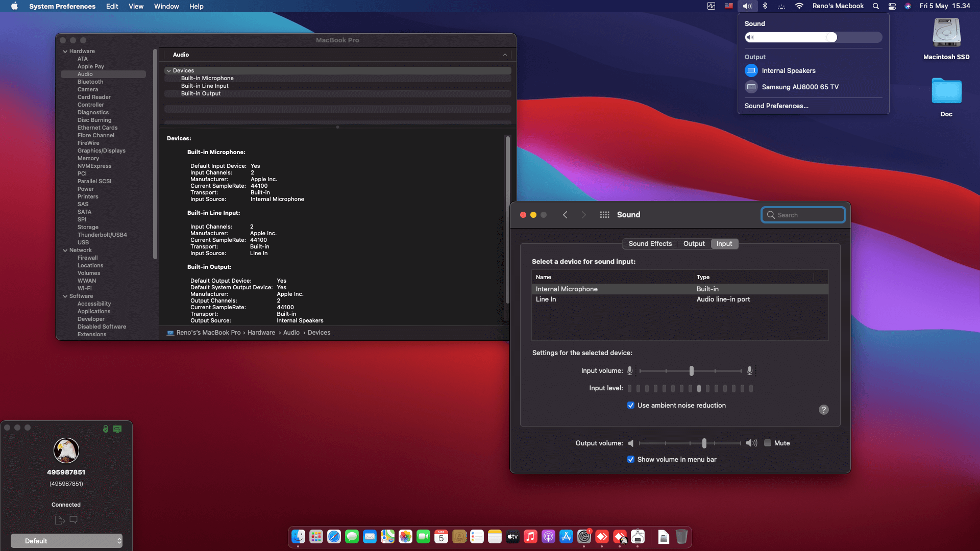Enable the Mute checkbox for output volume

pos(766,443)
